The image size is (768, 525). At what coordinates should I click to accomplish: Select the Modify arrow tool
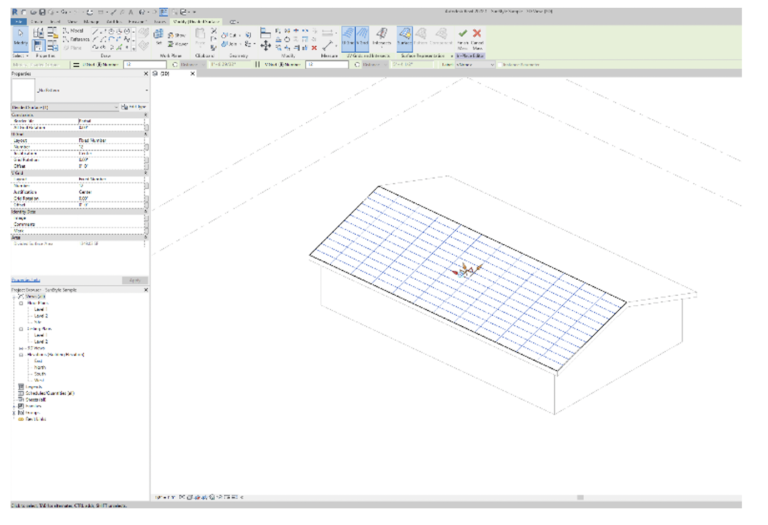(21, 38)
